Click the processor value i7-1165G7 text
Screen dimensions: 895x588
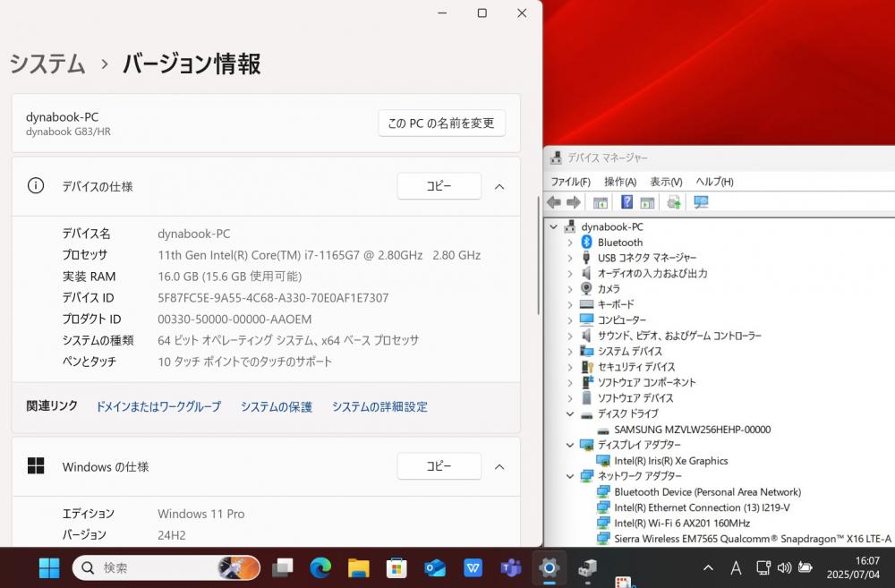[320, 255]
